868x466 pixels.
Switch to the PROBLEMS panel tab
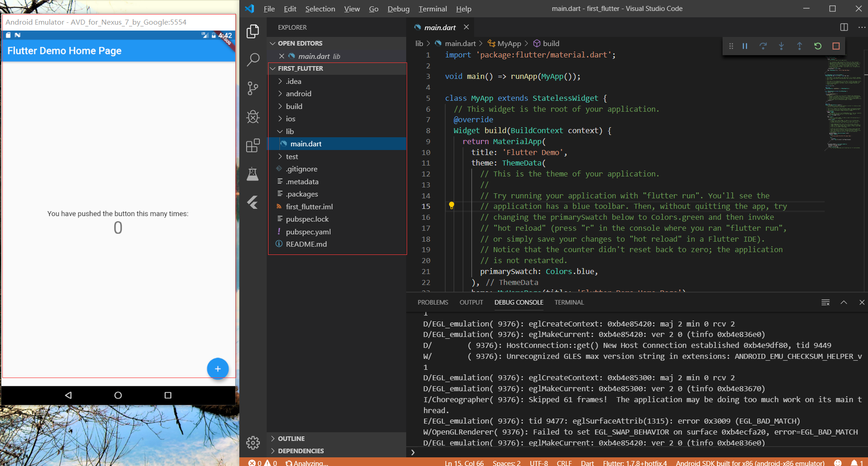pyautogui.click(x=433, y=302)
